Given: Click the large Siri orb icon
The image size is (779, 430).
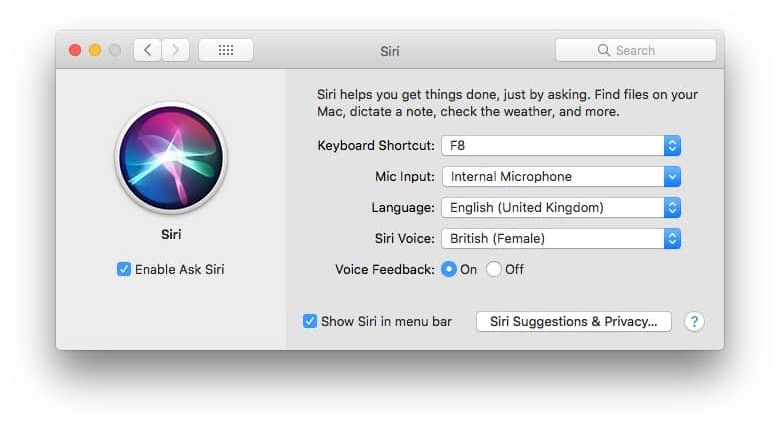Looking at the screenshot, I should [171, 158].
